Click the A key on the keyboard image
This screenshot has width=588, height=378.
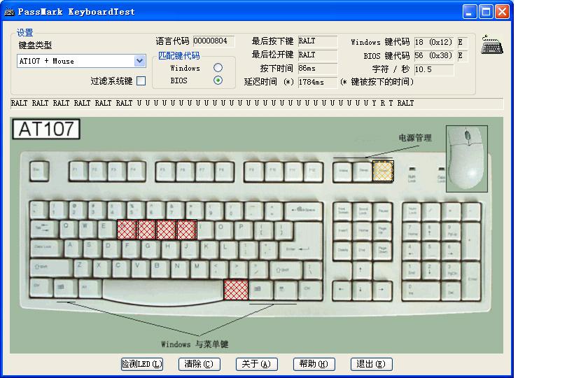(72, 248)
